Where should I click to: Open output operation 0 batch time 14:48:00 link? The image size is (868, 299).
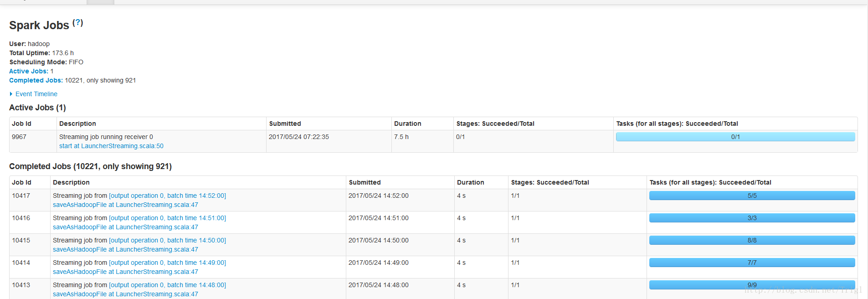tap(167, 285)
